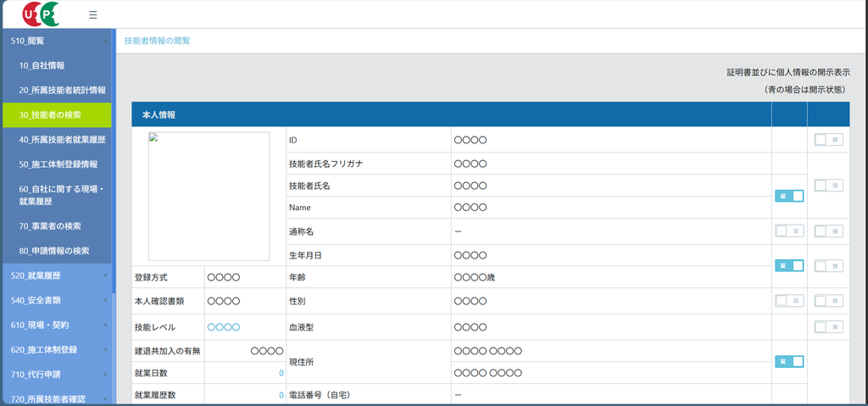Select the highlighted 30_技能者の検索 item
The width and height of the screenshot is (868, 406).
pos(57,115)
